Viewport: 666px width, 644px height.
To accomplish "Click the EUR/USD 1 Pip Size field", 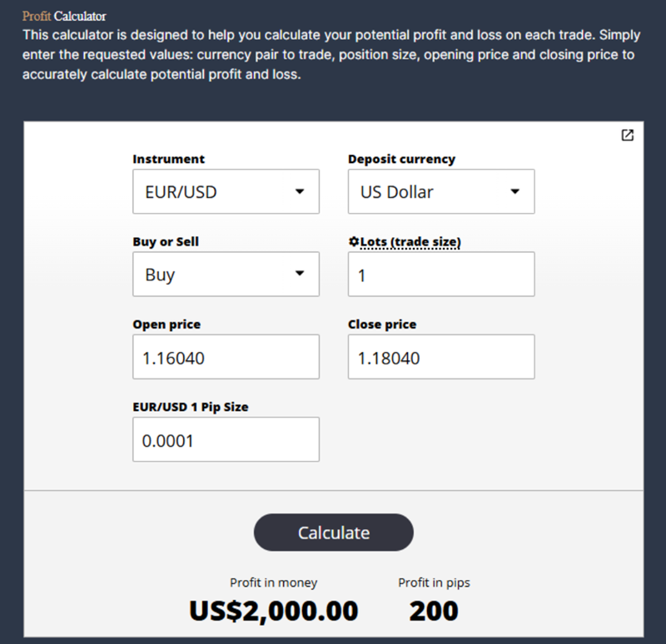I will pyautogui.click(x=225, y=438).
